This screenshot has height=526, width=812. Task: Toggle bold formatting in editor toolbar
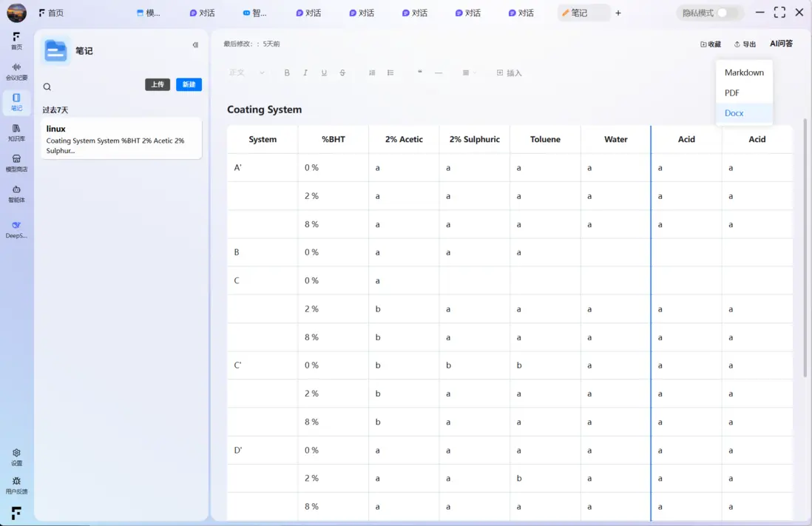287,73
